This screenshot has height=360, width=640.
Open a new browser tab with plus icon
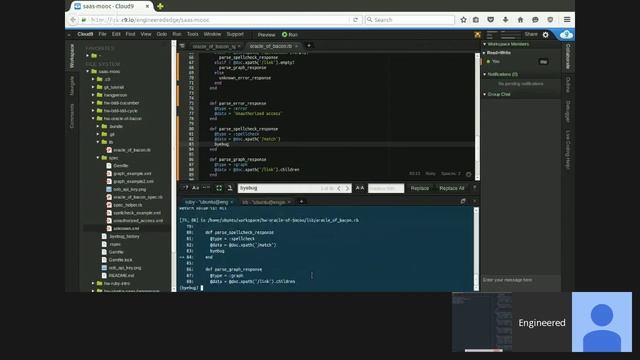(x=160, y=6)
